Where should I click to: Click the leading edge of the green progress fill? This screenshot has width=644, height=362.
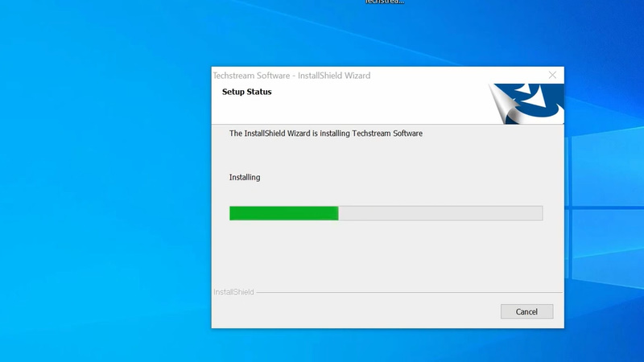(x=336, y=213)
